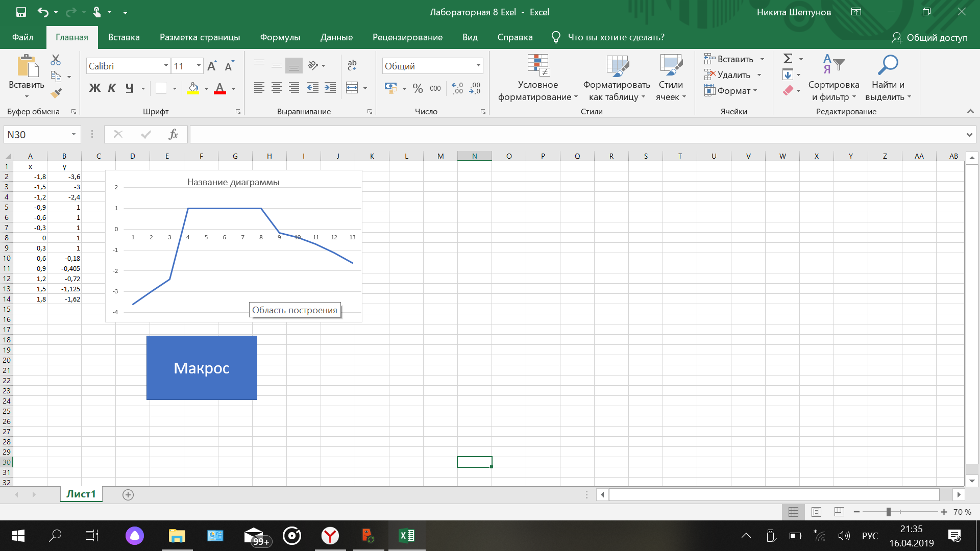Click the Wrap Text icon
Image resolution: width=980 pixels, height=551 pixels.
352,65
